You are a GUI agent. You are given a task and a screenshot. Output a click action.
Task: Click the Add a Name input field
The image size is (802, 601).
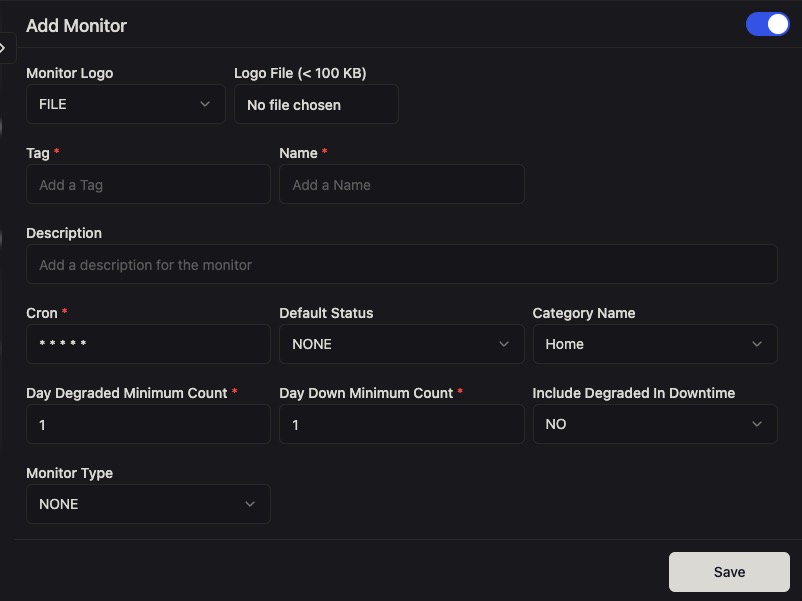[401, 184]
